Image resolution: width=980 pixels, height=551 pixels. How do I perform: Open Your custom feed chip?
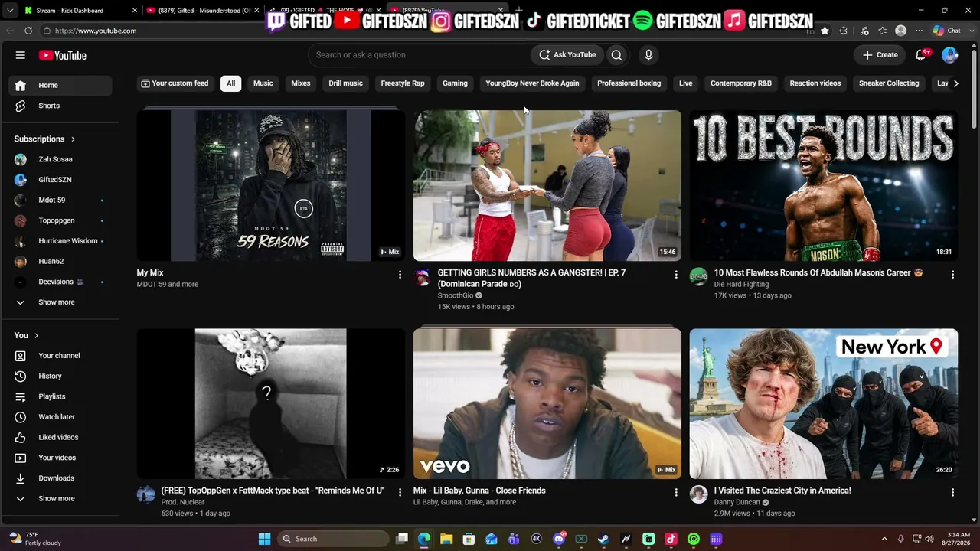(175, 83)
